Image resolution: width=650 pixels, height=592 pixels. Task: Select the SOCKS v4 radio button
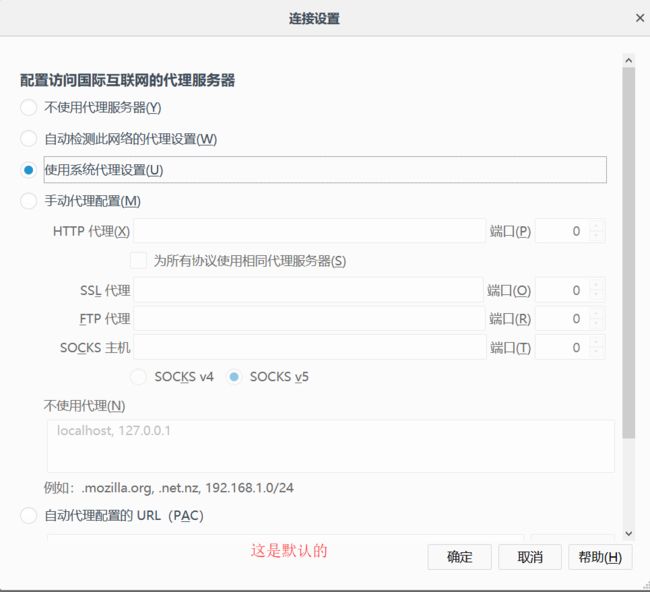139,377
